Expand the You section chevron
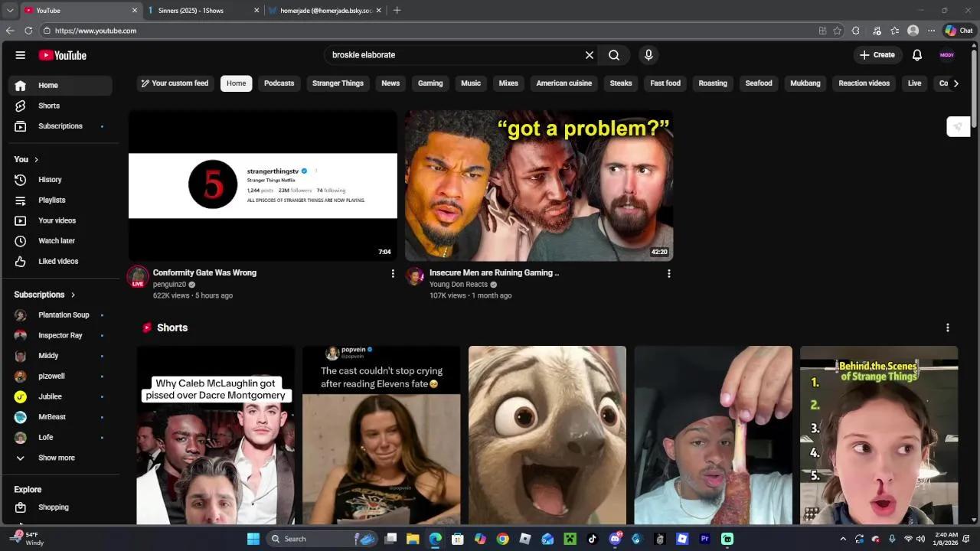The width and height of the screenshot is (980, 551). (36, 159)
